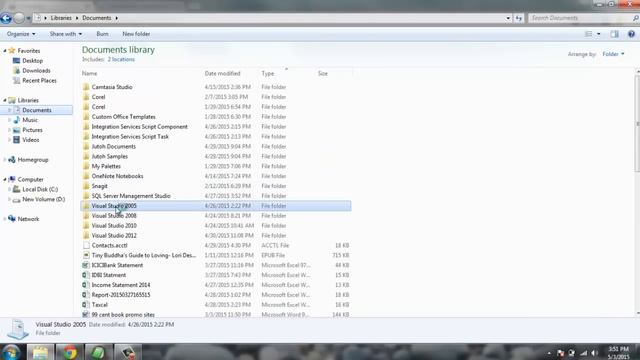Image resolution: width=640 pixels, height=360 pixels.
Task: Open the Arrange by Folder dropdown
Action: [x=613, y=54]
